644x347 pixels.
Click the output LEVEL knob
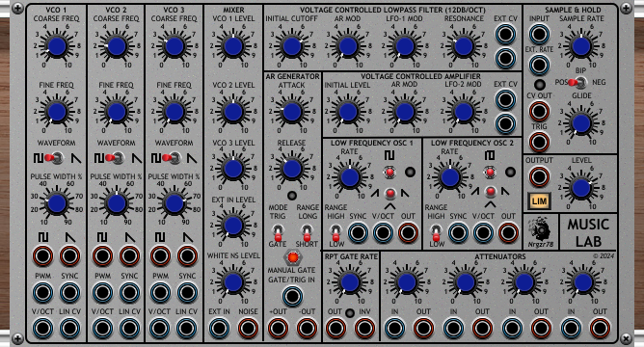pyautogui.click(x=581, y=188)
